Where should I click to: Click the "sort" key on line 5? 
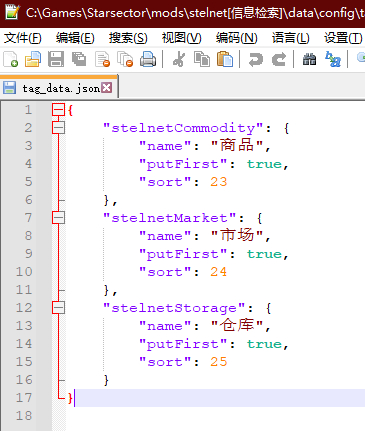pyautogui.click(x=165, y=182)
